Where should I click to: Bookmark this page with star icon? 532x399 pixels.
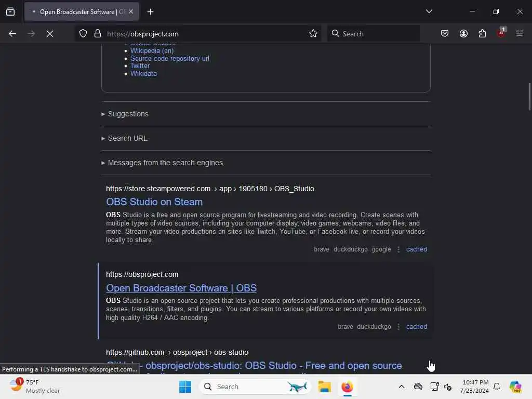(x=313, y=34)
